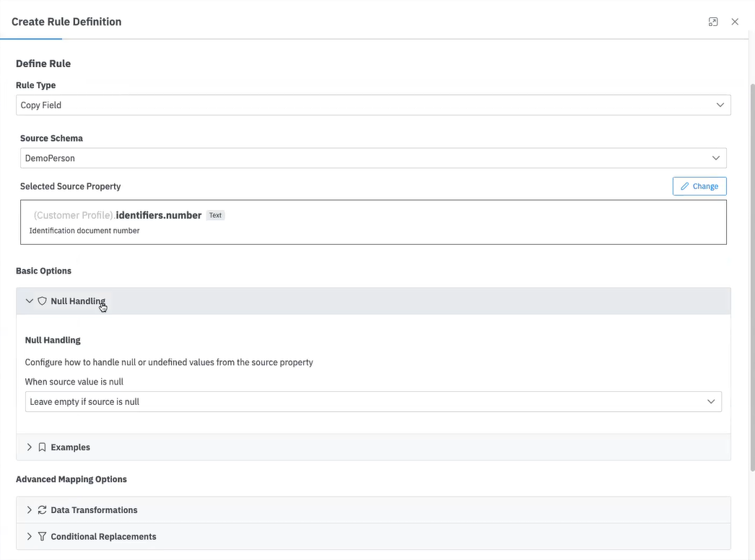This screenshot has height=560, width=755.
Task: Click the shield icon beside Null Handling
Action: [42, 301]
